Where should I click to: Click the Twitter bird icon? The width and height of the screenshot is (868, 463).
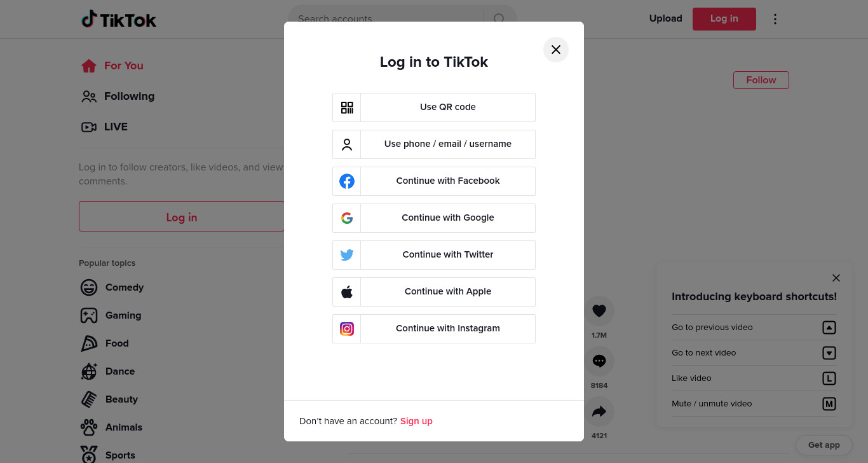347,255
